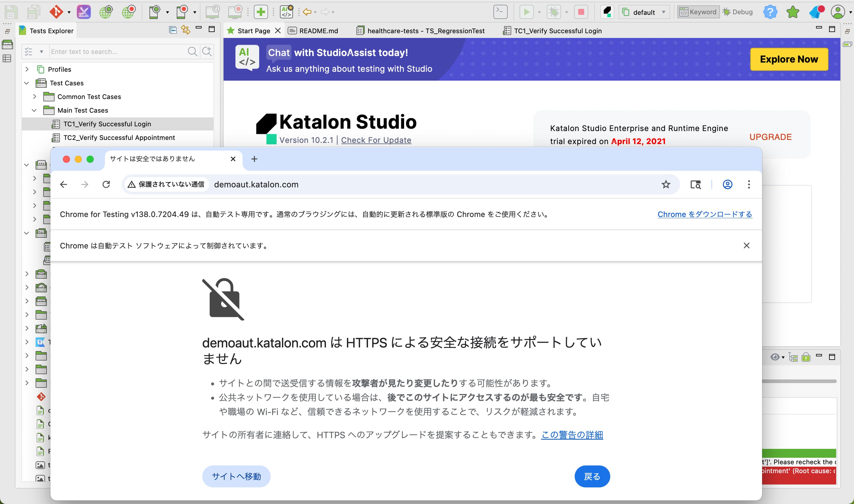854x504 pixels.
Task: Open StudioAssist AI code icon in toolbar
Action: (286, 12)
